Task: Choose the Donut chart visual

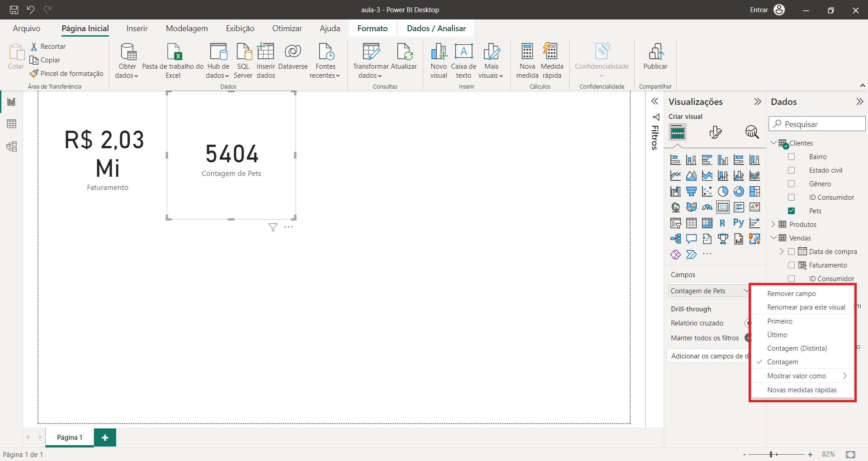Action: pos(739,191)
